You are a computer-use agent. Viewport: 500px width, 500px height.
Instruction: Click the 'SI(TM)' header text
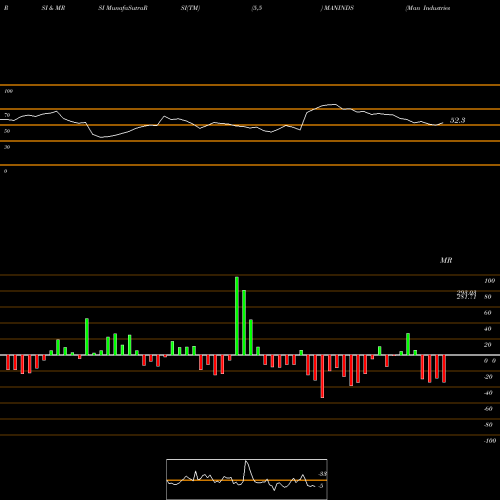pyautogui.click(x=191, y=8)
